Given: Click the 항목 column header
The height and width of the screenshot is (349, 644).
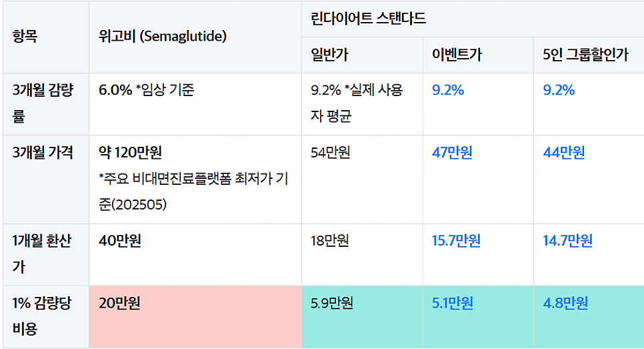Looking at the screenshot, I should pyautogui.click(x=25, y=37).
